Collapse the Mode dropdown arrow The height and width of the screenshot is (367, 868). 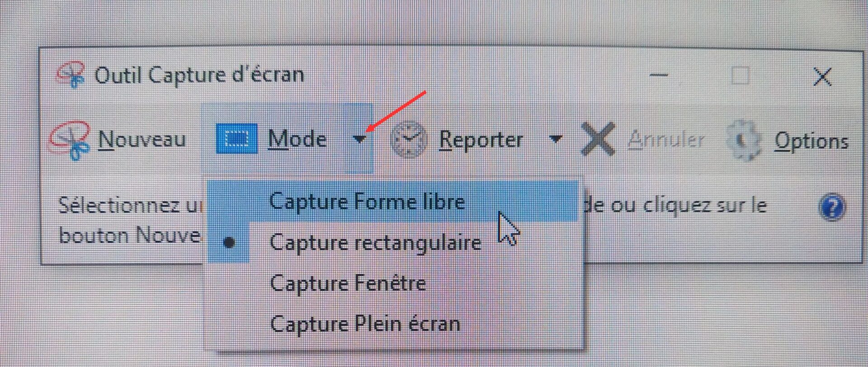[360, 139]
